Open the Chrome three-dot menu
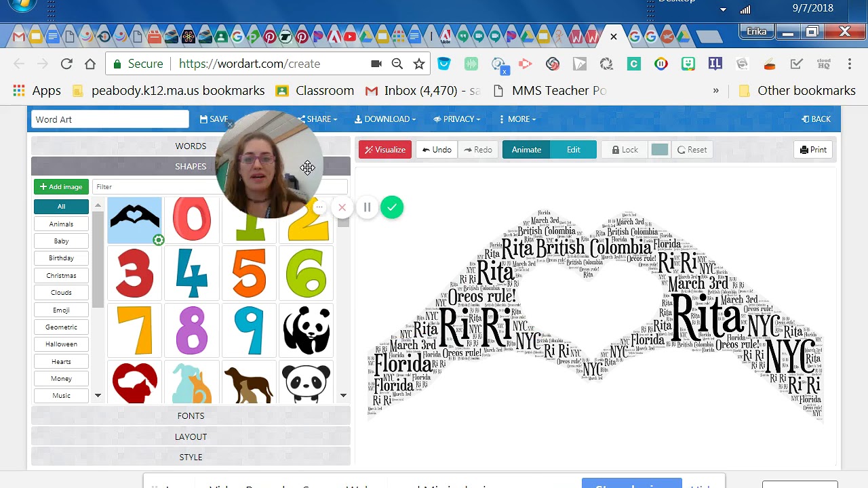The width and height of the screenshot is (868, 488). pos(850,64)
